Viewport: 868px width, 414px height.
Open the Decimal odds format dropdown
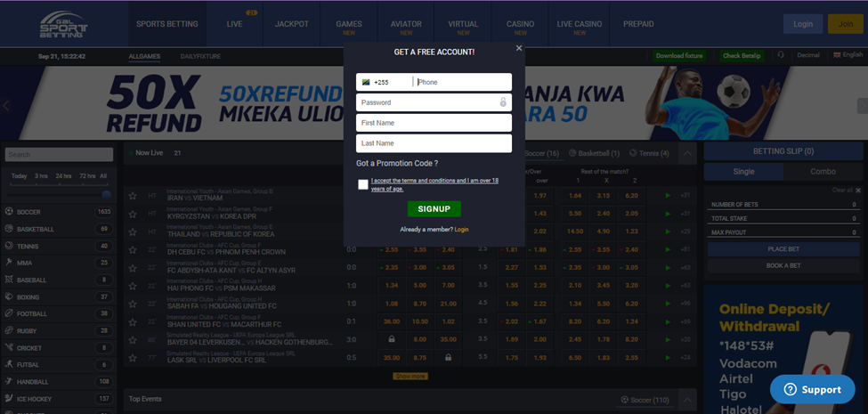pos(807,55)
